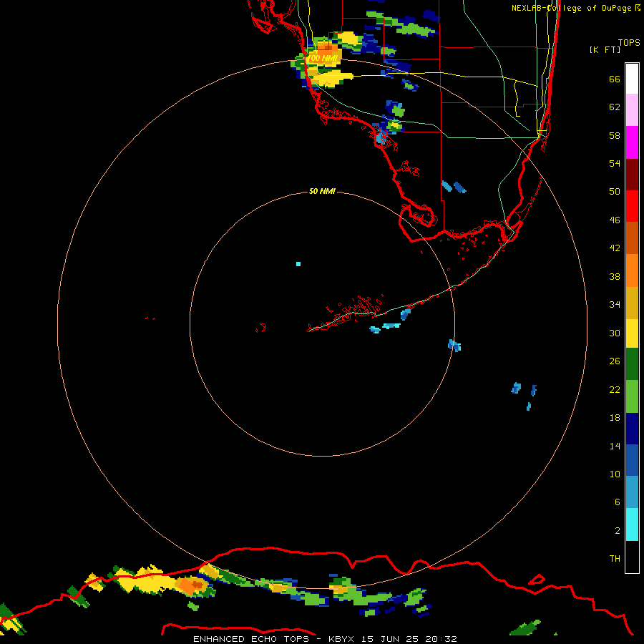
Task: Click the '46' legend value
Action: (615, 220)
